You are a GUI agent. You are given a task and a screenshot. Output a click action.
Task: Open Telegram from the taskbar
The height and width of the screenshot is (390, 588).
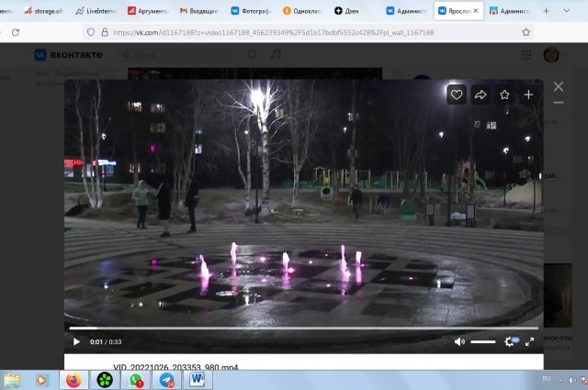coord(167,380)
